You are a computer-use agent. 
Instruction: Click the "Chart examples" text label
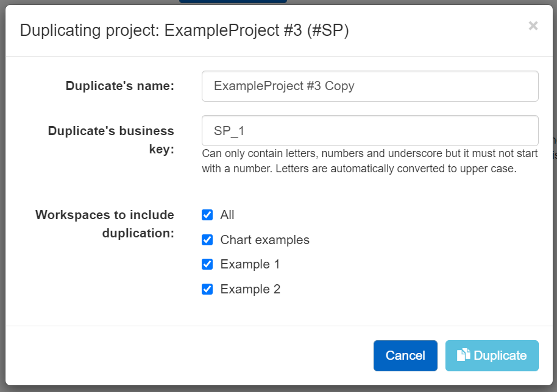264,240
